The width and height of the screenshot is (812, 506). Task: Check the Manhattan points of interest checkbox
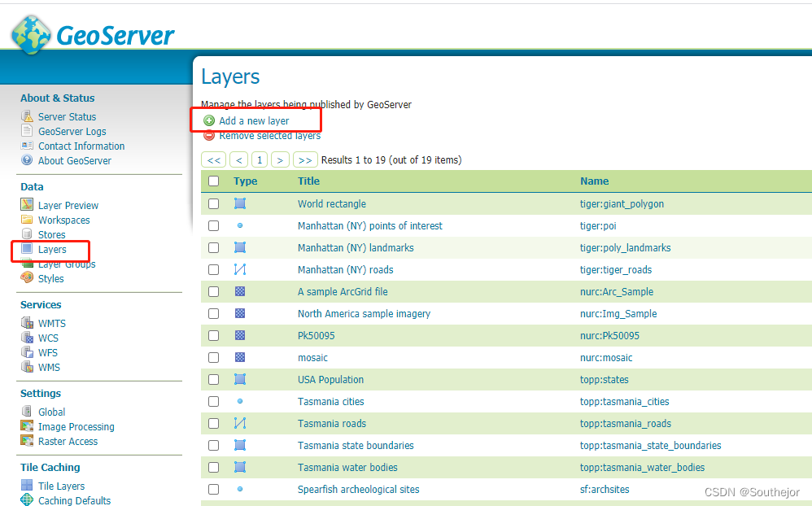(213, 226)
